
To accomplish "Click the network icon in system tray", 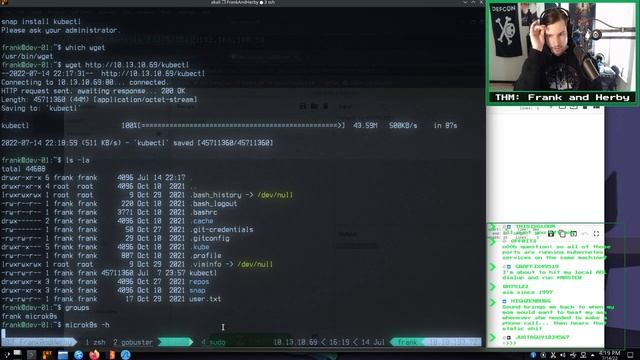I will [x=583, y=355].
